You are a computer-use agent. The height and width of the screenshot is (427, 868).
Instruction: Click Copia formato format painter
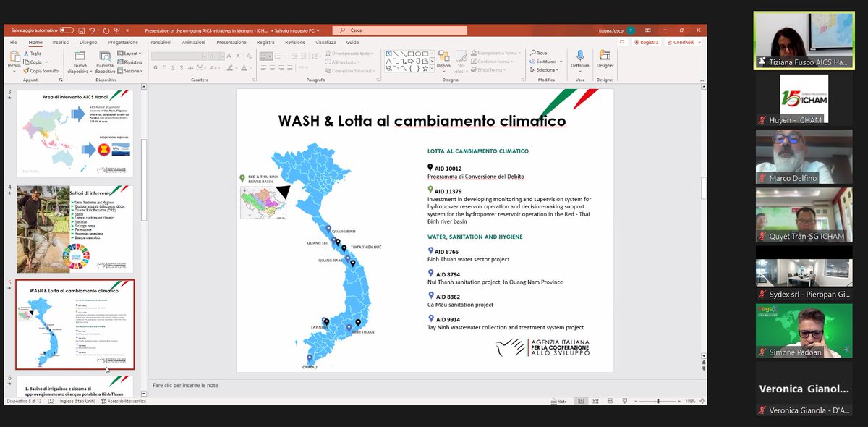point(42,71)
